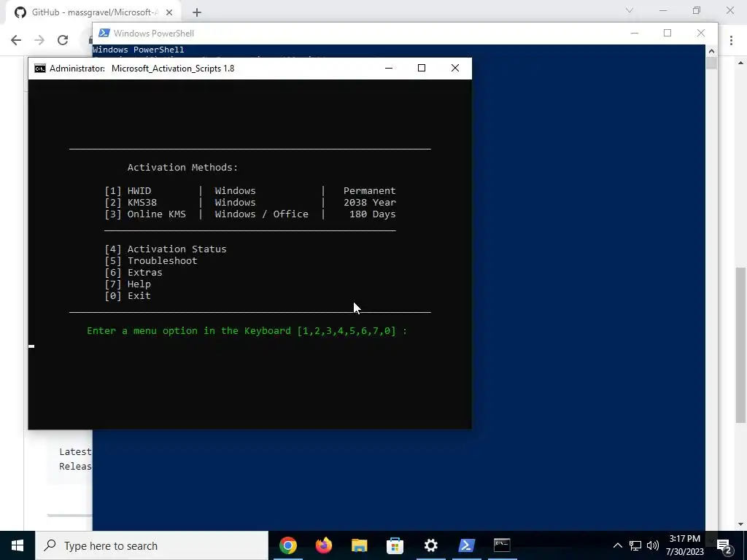The height and width of the screenshot is (560, 747).
Task: Reload the page in Chrome
Action: click(x=63, y=40)
